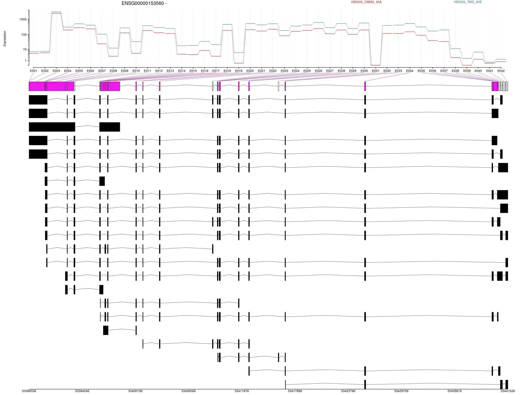Click exon label E019

pos(239,71)
